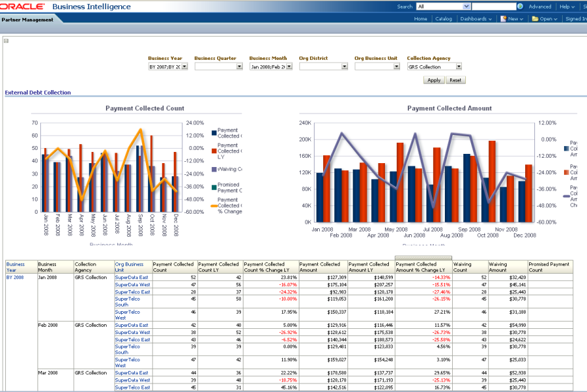
Task: Click SuperTelco East in Jan 2008 group
Action: click(x=132, y=292)
